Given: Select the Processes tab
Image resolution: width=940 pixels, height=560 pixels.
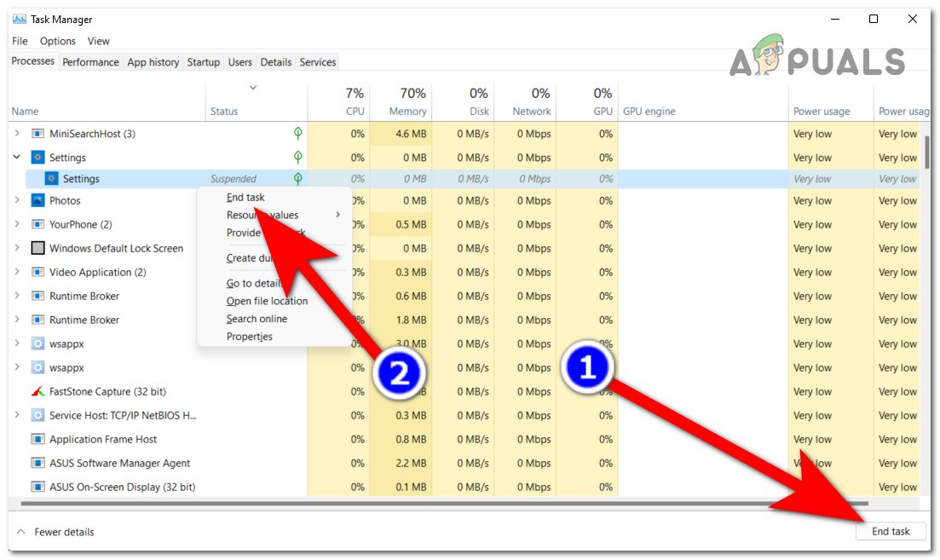Looking at the screenshot, I should (33, 61).
